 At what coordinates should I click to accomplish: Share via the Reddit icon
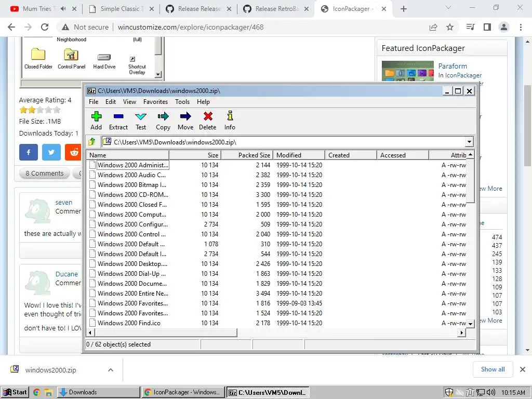73,152
